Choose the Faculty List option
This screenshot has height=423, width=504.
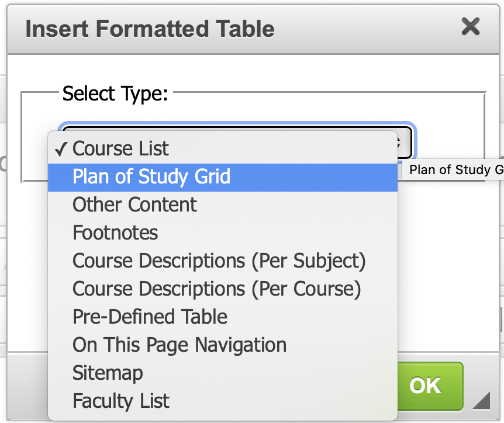[121, 401]
